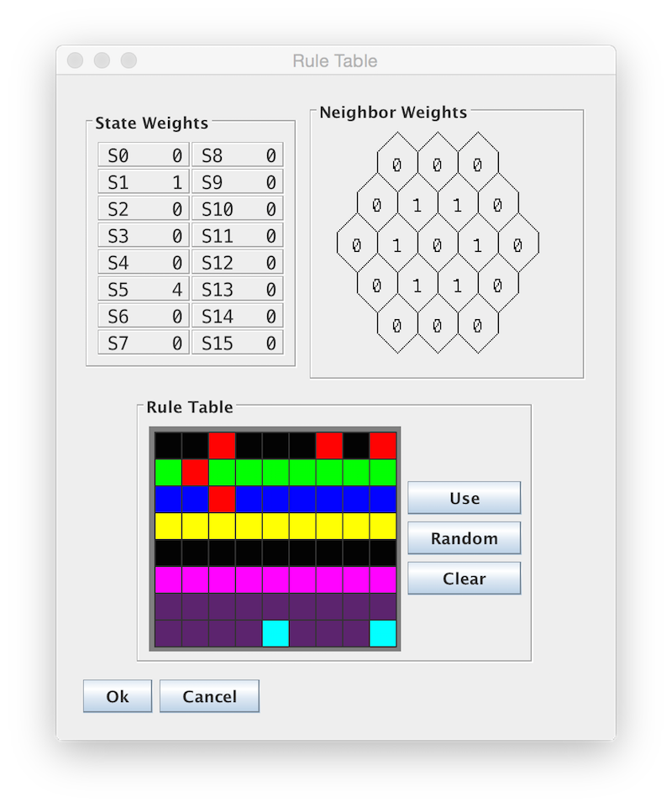Select the S0 state weight field
The image size is (672, 807).
144,155
